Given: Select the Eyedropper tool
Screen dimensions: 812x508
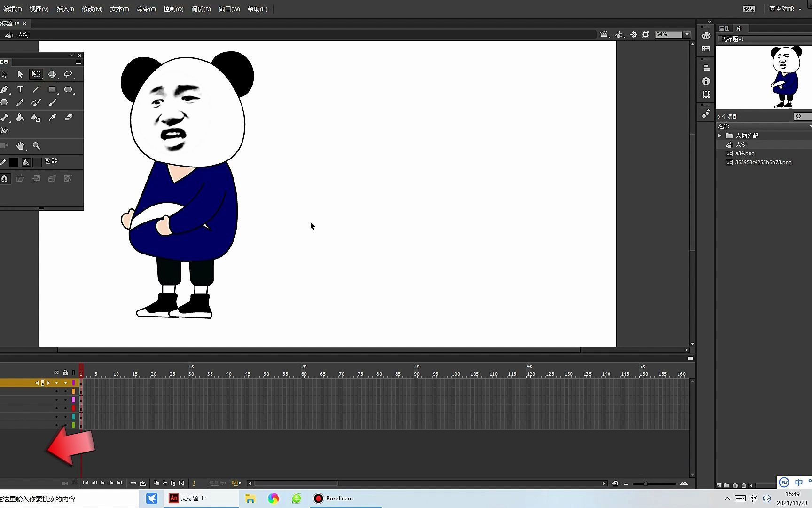Looking at the screenshot, I should (52, 118).
